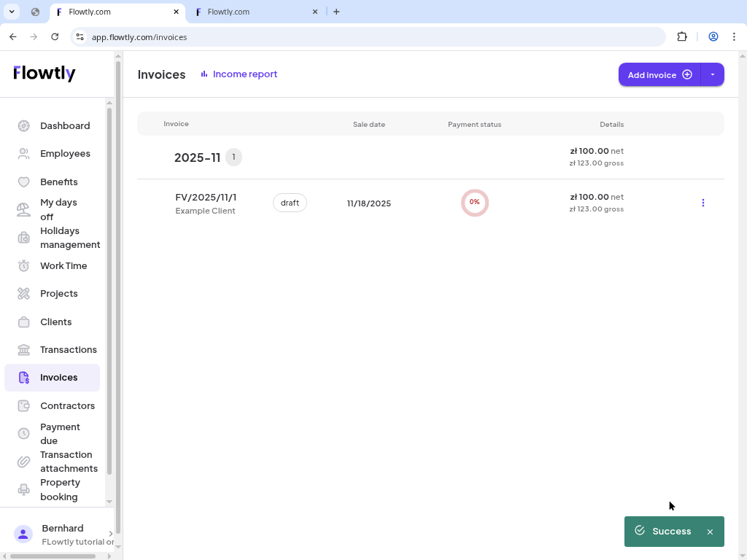Open the Dashboard sidebar icon
This screenshot has height=560, width=747.
pyautogui.click(x=23, y=125)
